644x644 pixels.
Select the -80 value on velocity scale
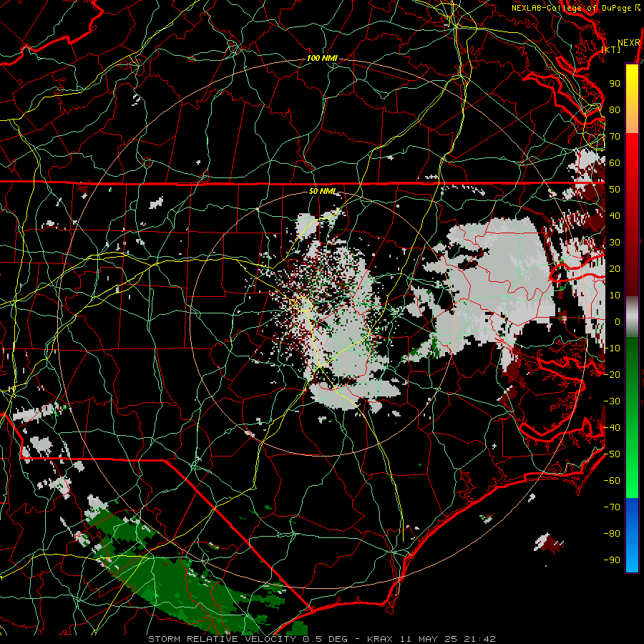[x=612, y=534]
